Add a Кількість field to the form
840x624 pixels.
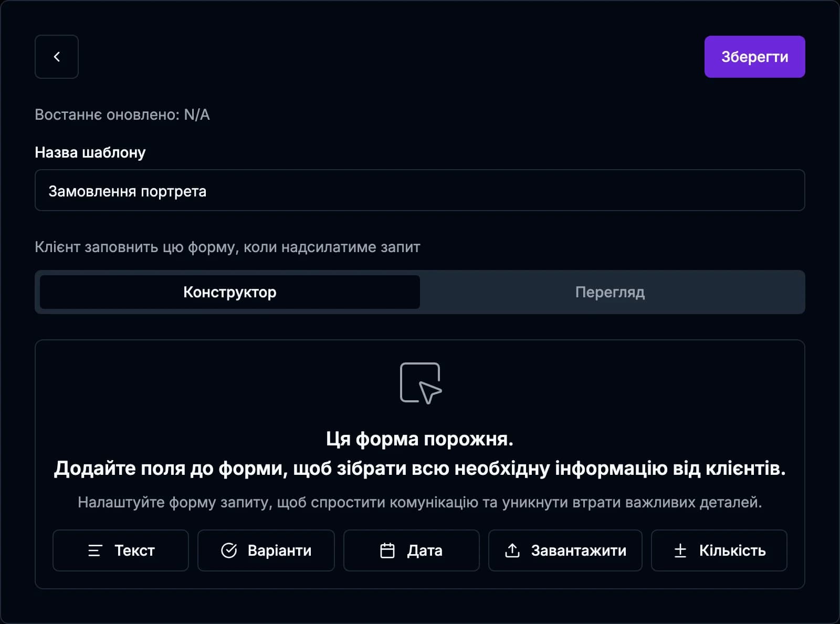click(719, 550)
